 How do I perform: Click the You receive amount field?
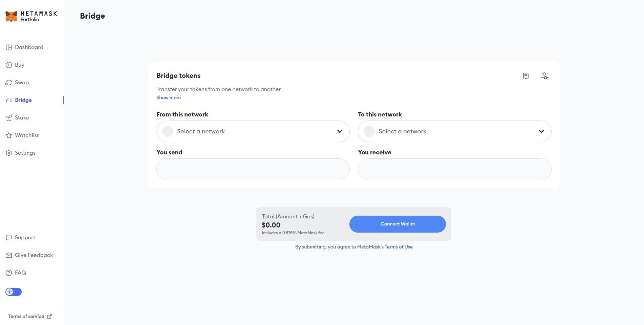(x=455, y=169)
